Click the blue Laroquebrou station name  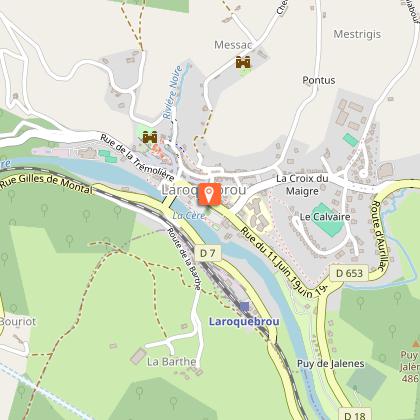pos(244,322)
